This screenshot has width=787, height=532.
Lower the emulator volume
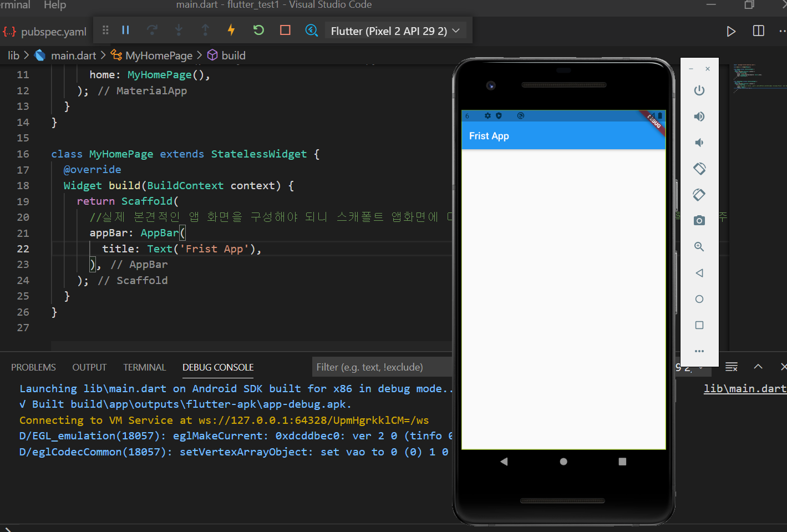click(699, 143)
